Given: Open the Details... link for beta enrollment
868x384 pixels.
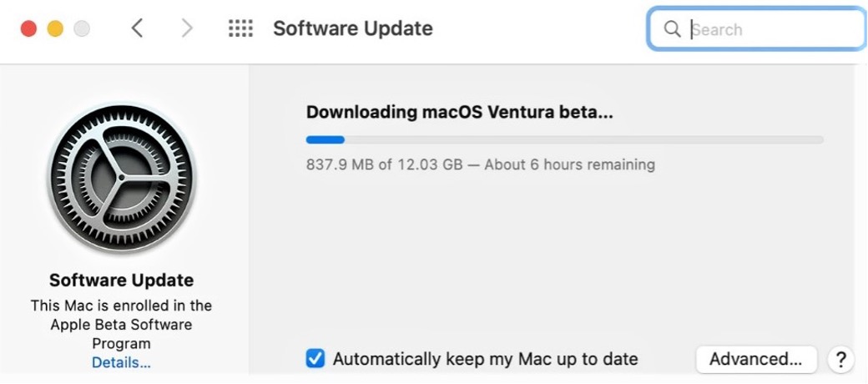Looking at the screenshot, I should pos(121,362).
